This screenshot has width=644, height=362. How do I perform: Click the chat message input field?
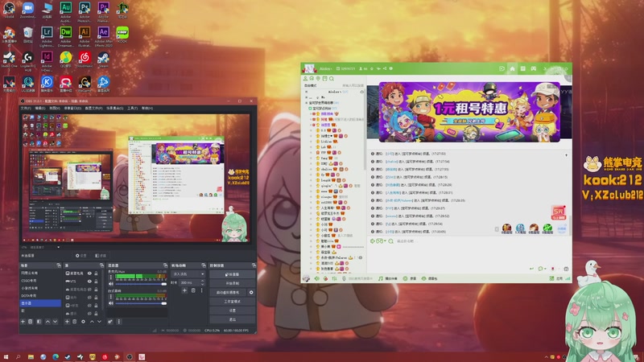(x=469, y=254)
